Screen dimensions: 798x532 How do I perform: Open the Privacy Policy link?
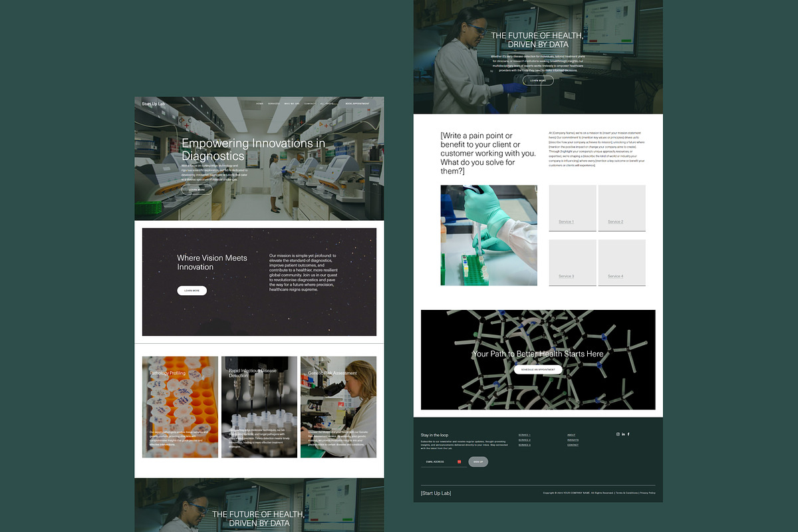(648, 493)
